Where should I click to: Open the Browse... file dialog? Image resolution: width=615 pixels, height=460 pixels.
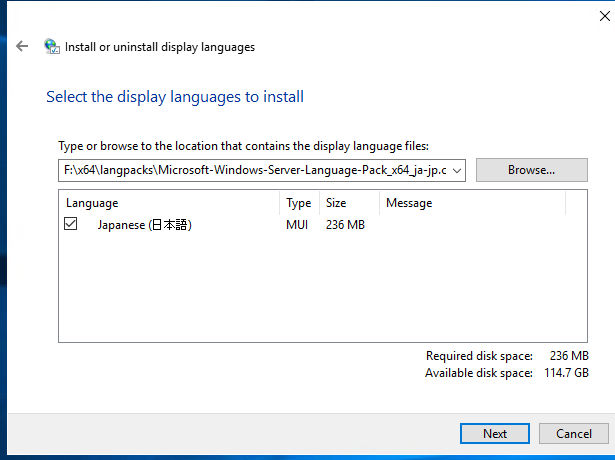531,170
